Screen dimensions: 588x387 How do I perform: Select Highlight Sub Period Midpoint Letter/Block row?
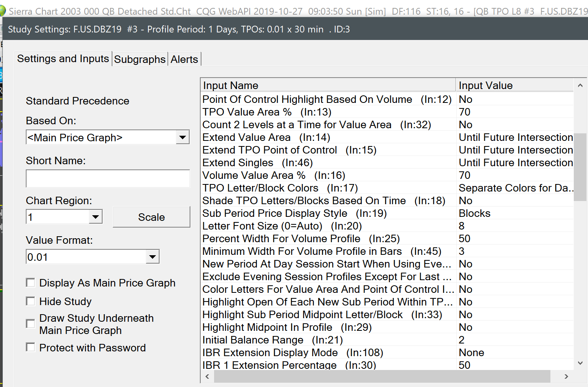(387, 315)
